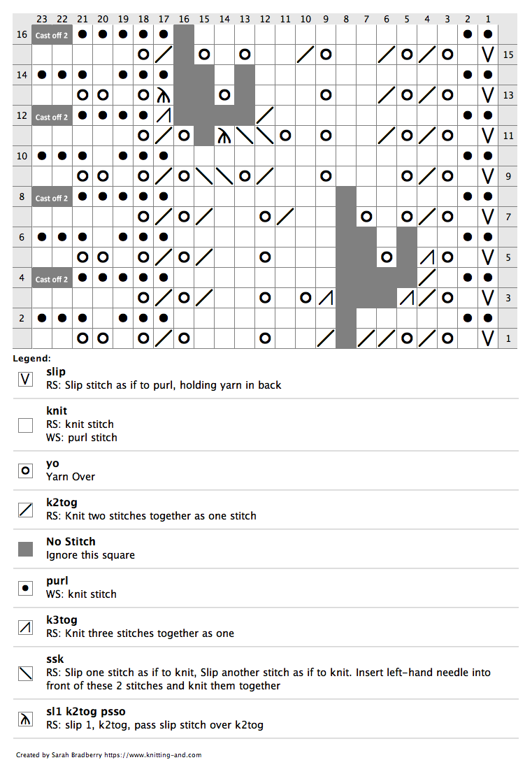This screenshot has height=781, width=532.
Task: Select the Cast off 2 cell in row 8
Action: click(52, 196)
